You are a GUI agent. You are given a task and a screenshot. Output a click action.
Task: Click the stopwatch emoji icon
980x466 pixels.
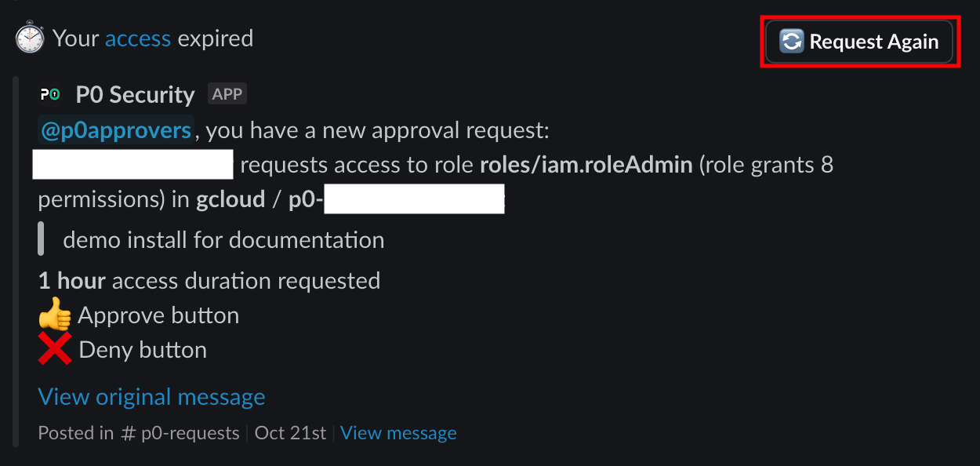[x=29, y=38]
